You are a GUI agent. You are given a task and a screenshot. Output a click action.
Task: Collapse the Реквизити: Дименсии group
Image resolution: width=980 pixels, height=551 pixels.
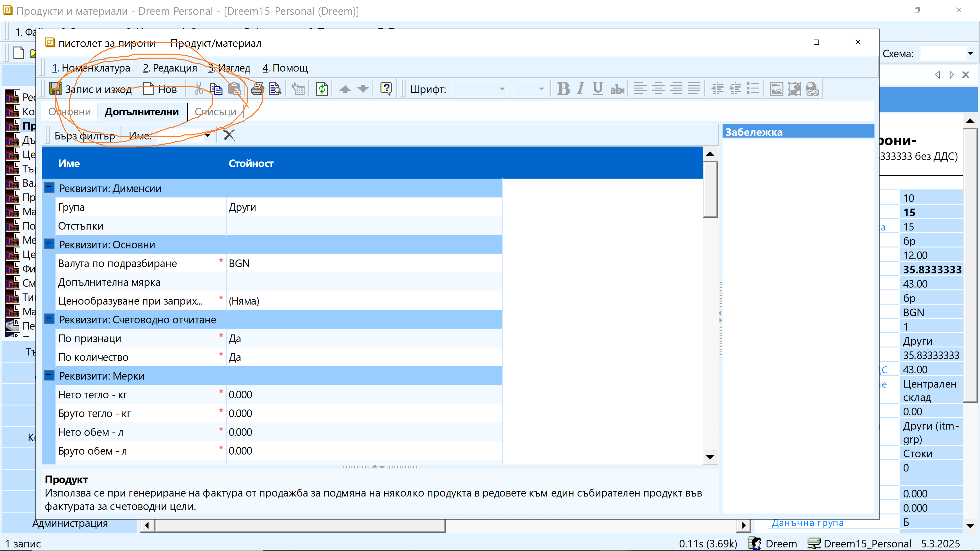pyautogui.click(x=49, y=188)
